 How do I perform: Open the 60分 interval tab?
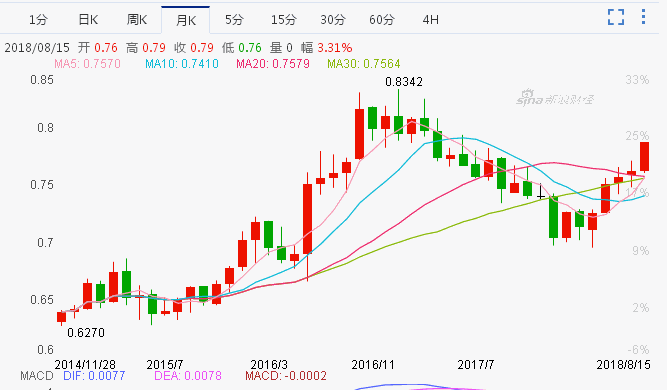pyautogui.click(x=382, y=20)
